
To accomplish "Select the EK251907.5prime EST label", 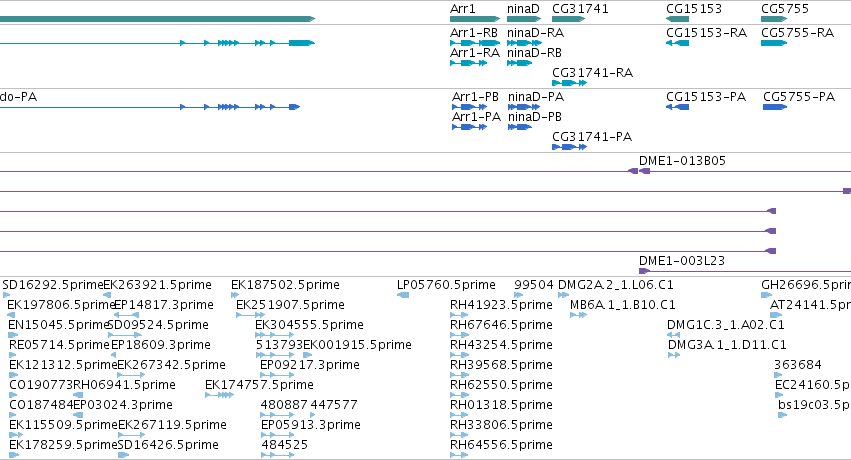I will tap(290, 305).
